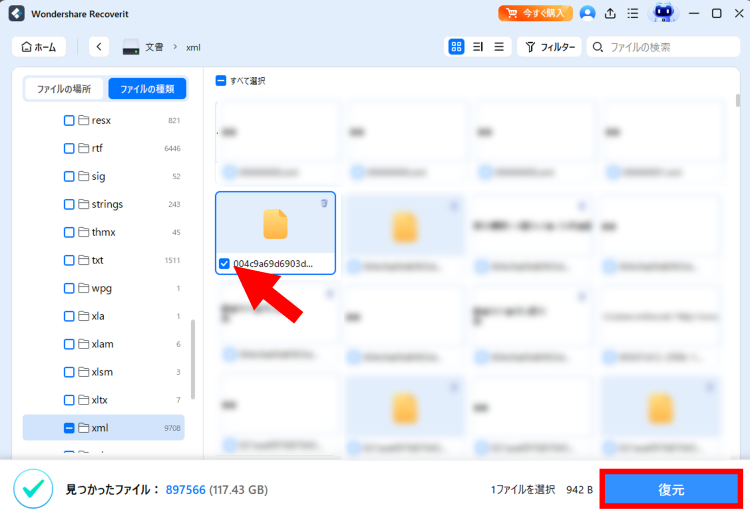This screenshot has width=750, height=516.
Task: Click the xlsm folder icon
Action: (84, 372)
